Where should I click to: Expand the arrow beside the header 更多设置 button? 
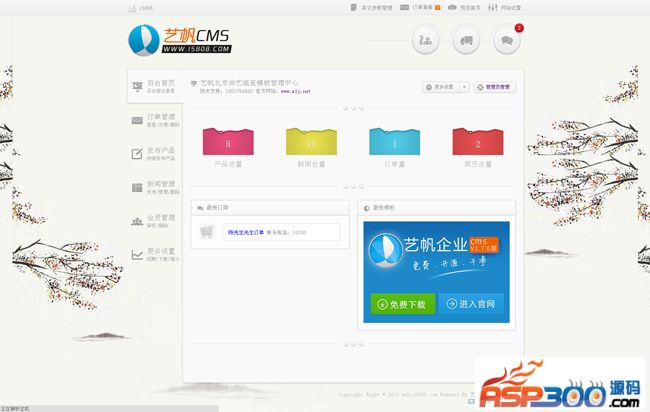point(464,87)
